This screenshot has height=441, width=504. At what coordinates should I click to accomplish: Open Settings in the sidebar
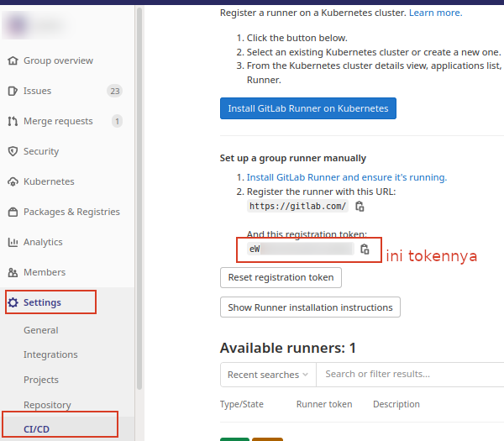[x=42, y=302]
